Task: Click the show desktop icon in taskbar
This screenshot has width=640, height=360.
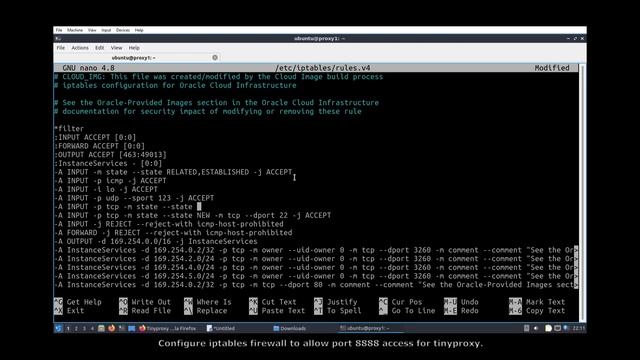Action: [131, 328]
